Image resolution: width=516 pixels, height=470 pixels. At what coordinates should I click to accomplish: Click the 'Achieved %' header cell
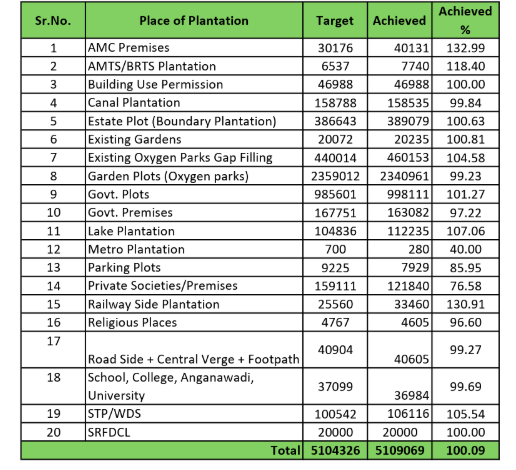465,20
